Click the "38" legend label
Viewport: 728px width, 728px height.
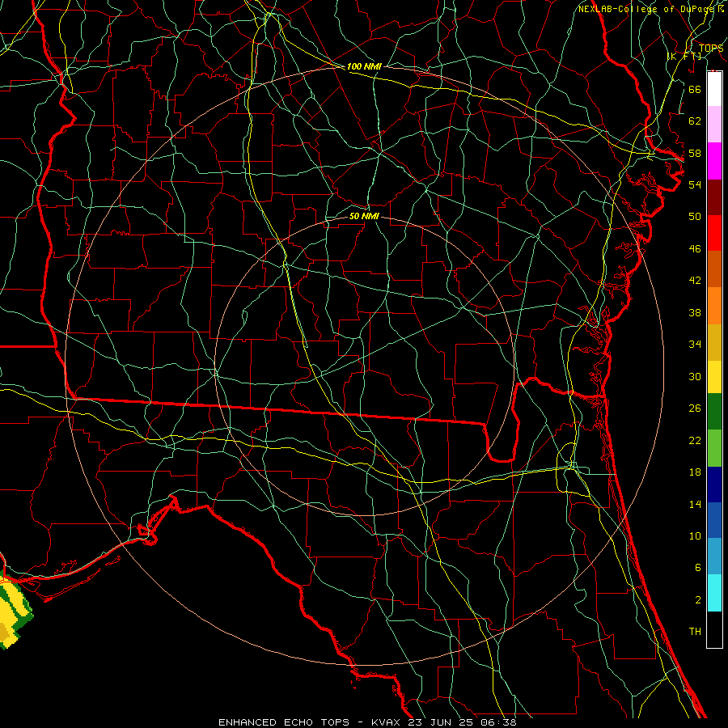pyautogui.click(x=695, y=312)
